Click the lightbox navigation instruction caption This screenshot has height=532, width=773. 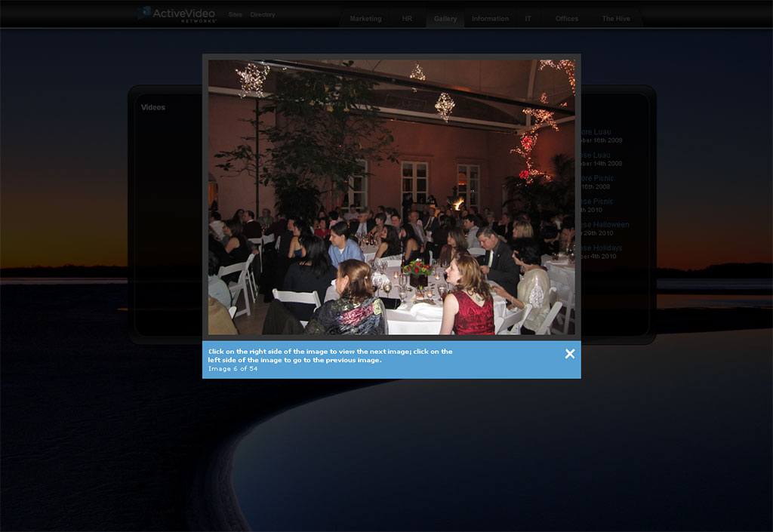tap(330, 355)
